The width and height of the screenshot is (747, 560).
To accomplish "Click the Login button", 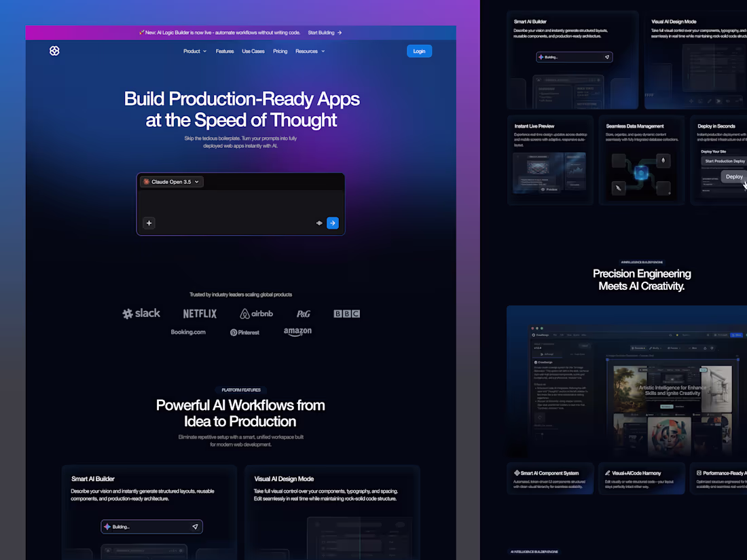I will point(419,52).
